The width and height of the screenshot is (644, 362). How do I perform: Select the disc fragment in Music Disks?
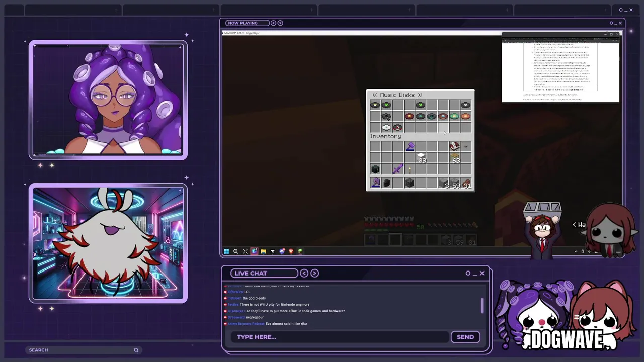[x=386, y=116]
